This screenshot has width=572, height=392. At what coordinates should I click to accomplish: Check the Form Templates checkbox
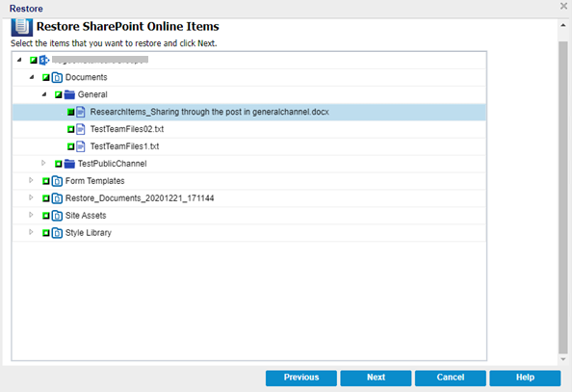[46, 181]
